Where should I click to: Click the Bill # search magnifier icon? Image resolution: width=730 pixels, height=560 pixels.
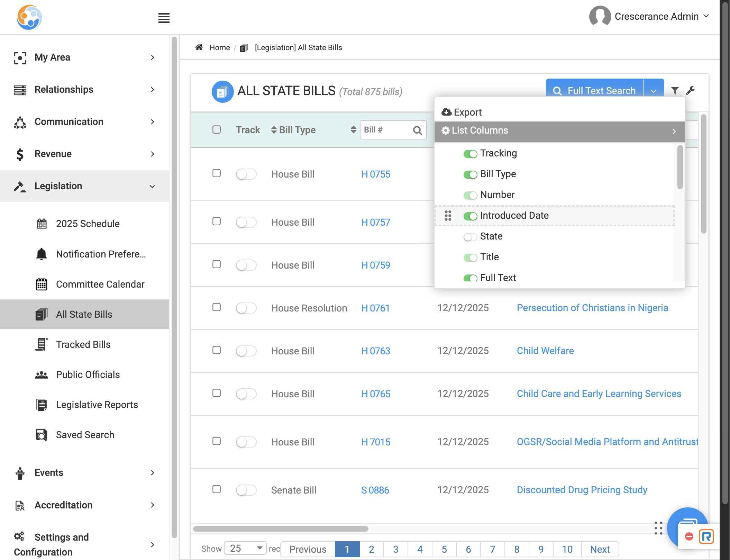[x=418, y=130]
